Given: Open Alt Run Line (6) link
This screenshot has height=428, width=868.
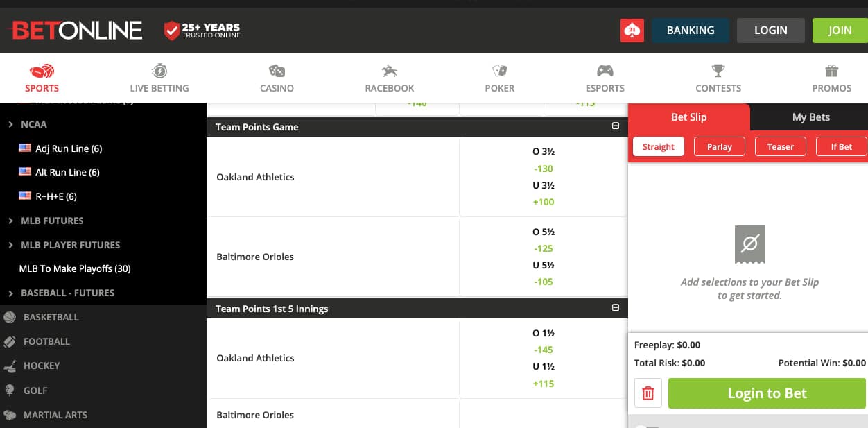Looking at the screenshot, I should [67, 172].
